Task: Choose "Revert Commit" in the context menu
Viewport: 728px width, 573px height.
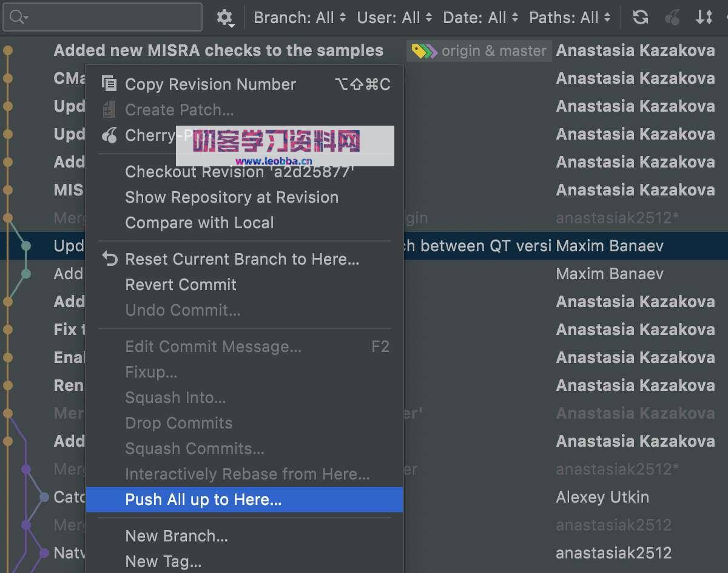Action: click(x=180, y=284)
